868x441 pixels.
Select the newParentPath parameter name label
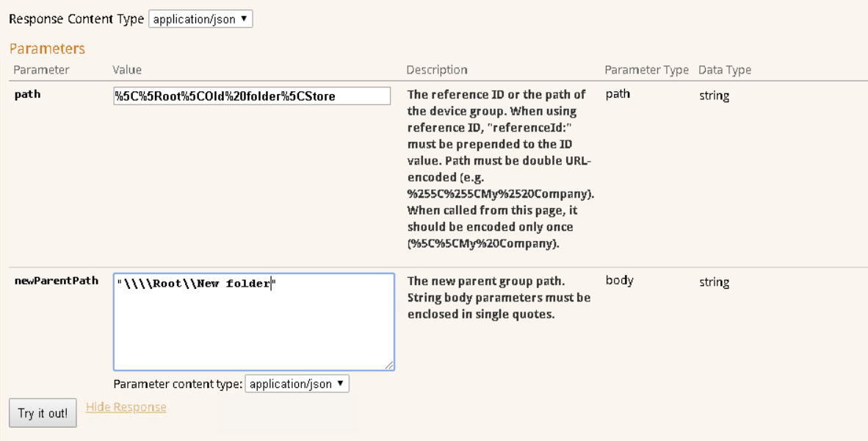57,282
